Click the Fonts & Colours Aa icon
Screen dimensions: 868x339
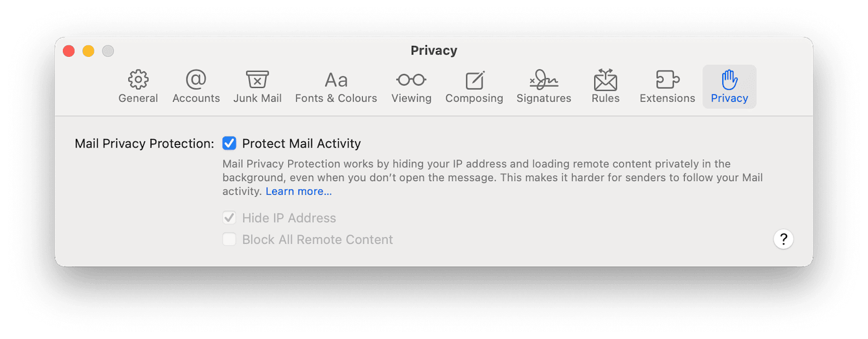(336, 80)
